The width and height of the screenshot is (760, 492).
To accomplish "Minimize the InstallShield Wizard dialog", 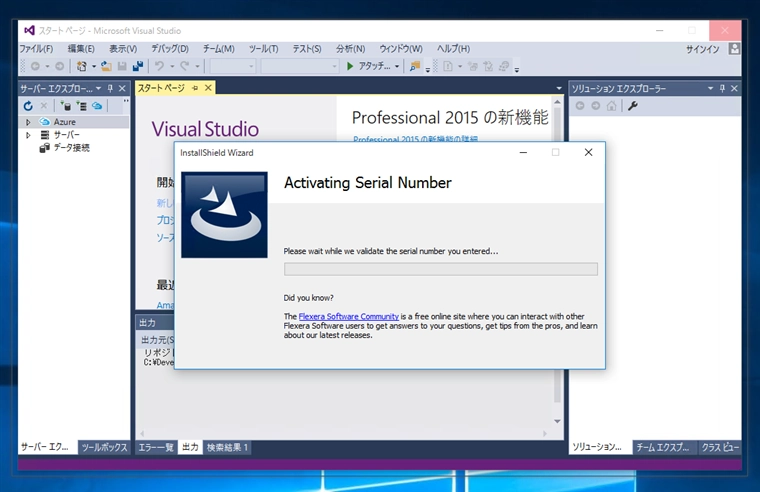I will pyautogui.click(x=523, y=152).
